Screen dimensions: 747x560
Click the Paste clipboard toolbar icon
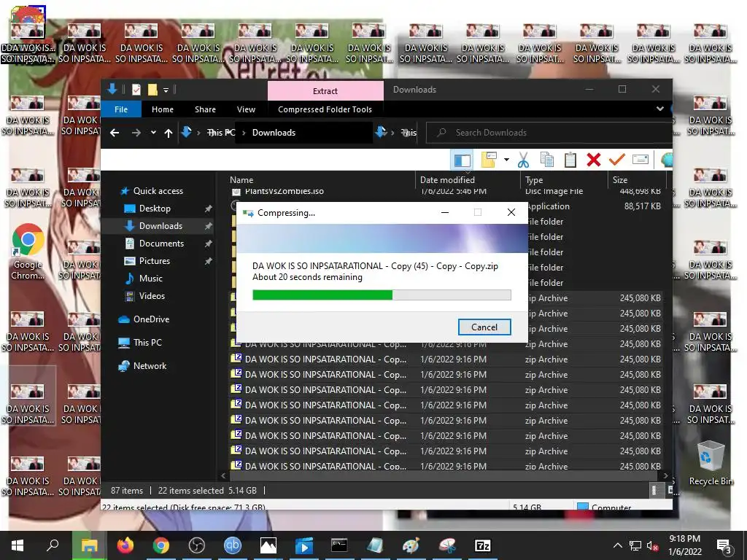point(570,160)
